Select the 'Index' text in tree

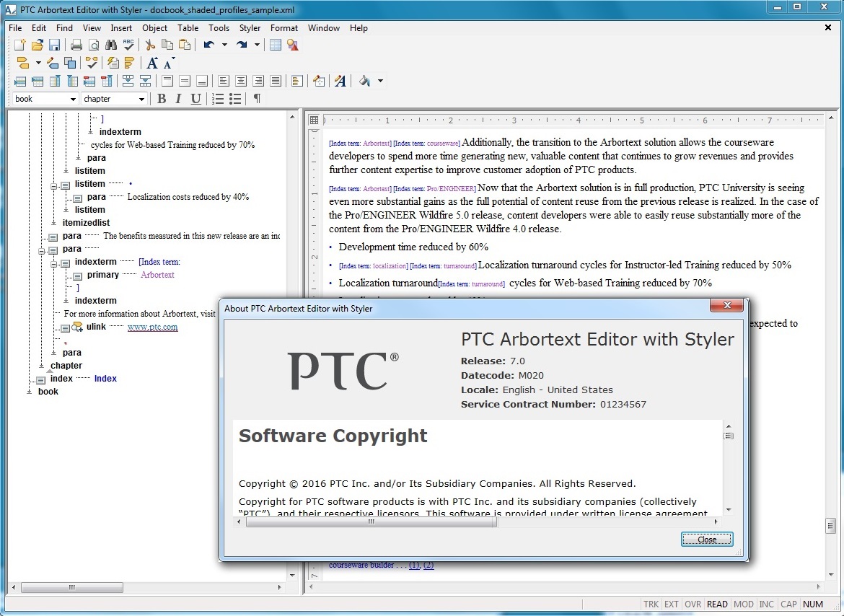pos(105,379)
